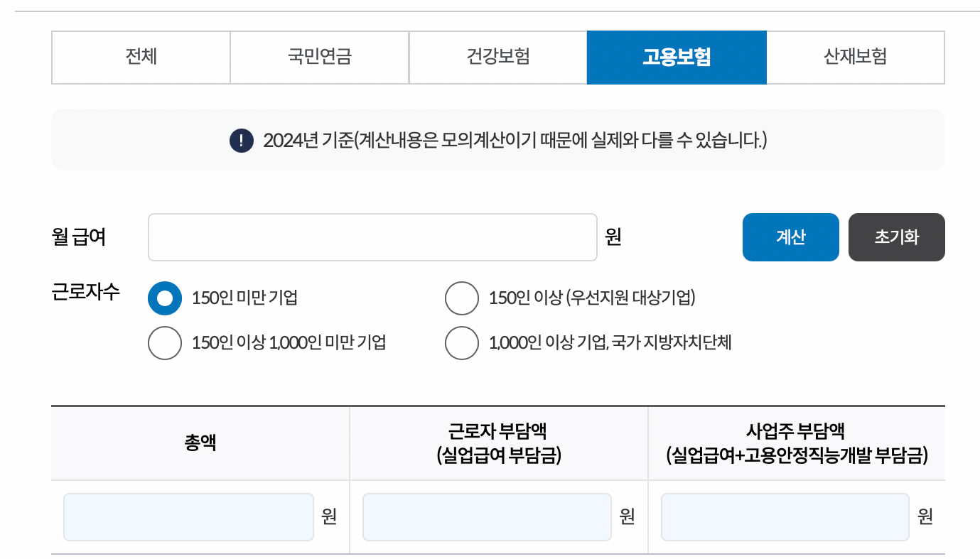
Task: Click the exclamation info icon in the notice banner
Action: [241, 139]
